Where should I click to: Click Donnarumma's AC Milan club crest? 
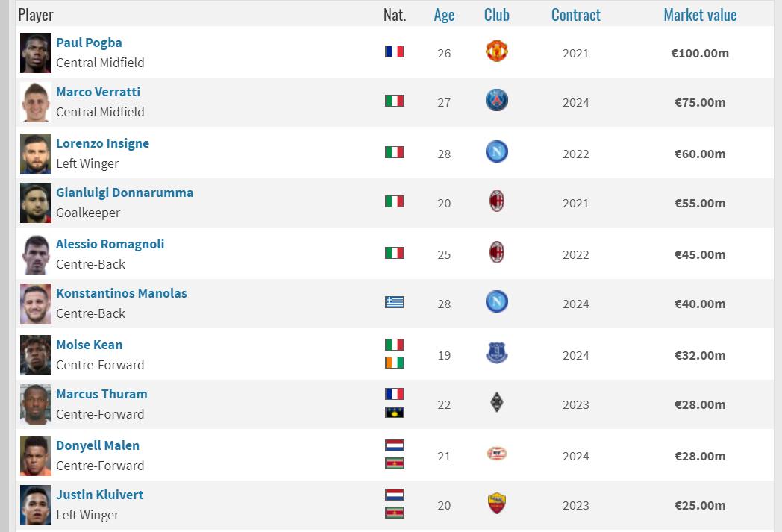(496, 201)
